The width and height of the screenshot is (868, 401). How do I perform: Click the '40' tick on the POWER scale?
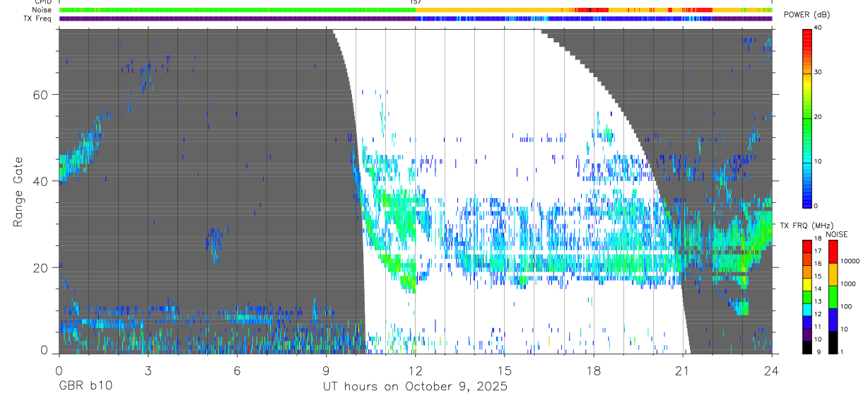pyautogui.click(x=819, y=28)
